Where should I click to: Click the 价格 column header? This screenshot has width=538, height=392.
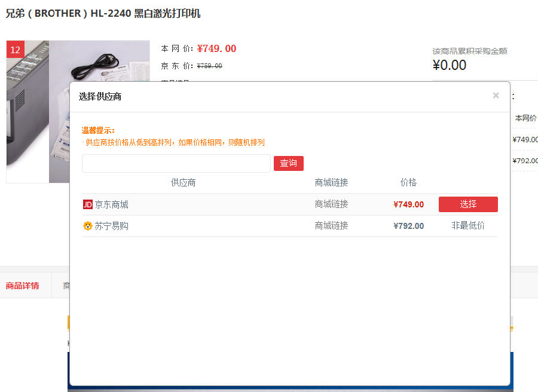(408, 182)
